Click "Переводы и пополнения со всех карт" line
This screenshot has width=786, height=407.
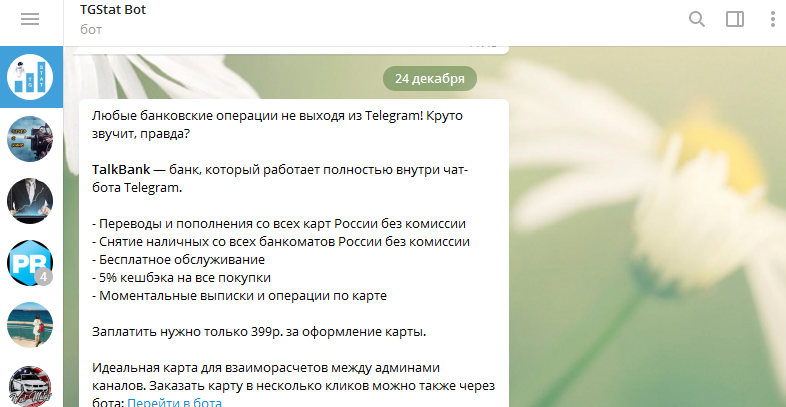click(x=279, y=224)
